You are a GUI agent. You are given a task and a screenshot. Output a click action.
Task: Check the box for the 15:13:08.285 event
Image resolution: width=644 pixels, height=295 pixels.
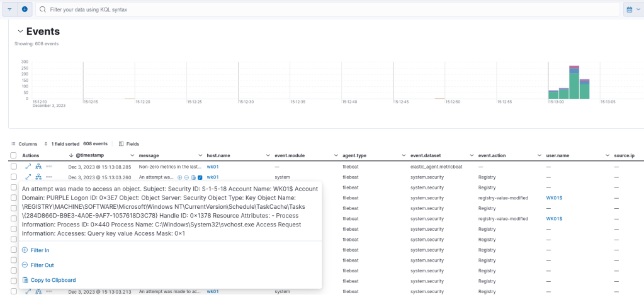click(13, 167)
